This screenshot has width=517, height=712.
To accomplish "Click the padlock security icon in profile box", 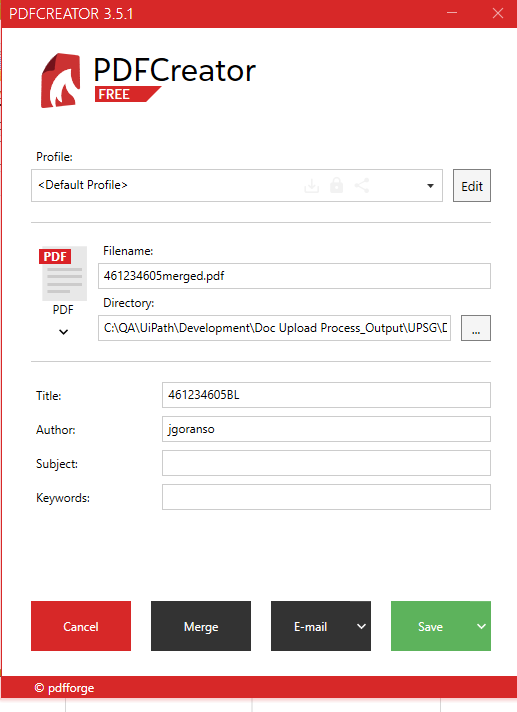I will point(336,185).
